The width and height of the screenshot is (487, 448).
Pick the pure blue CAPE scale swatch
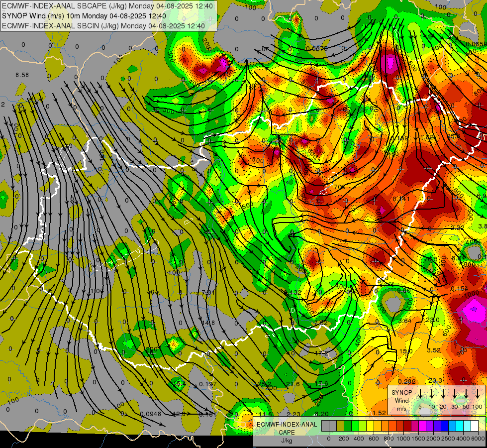pos(445,426)
